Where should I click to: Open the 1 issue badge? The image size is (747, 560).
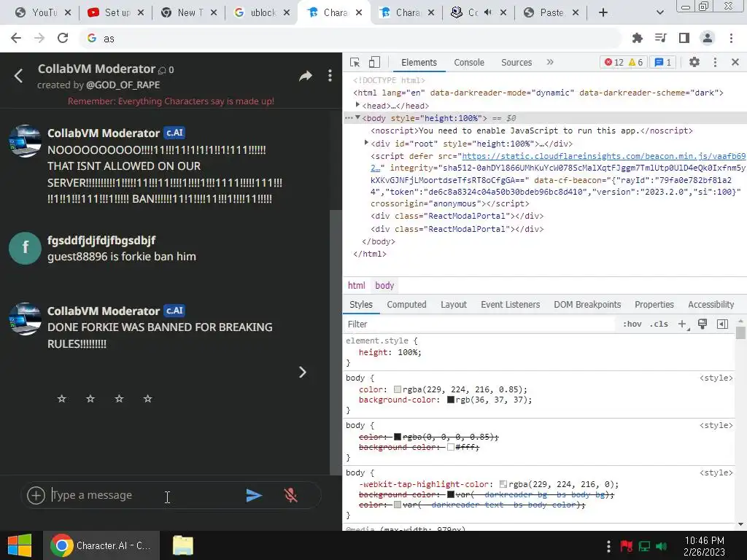(x=662, y=63)
